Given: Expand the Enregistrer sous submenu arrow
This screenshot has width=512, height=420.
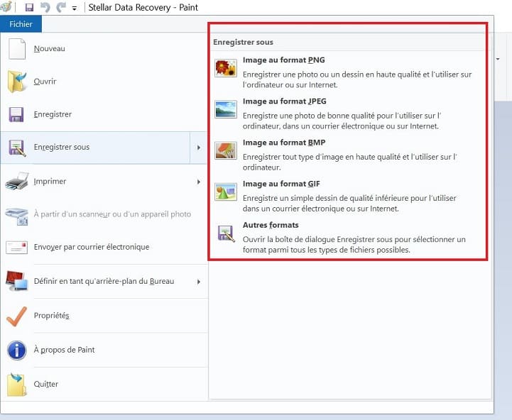Looking at the screenshot, I should click(x=199, y=148).
